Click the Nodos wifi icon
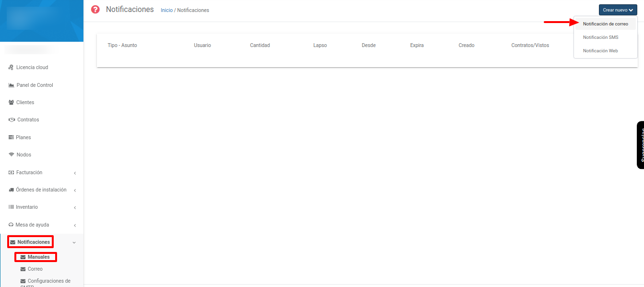 coord(12,155)
